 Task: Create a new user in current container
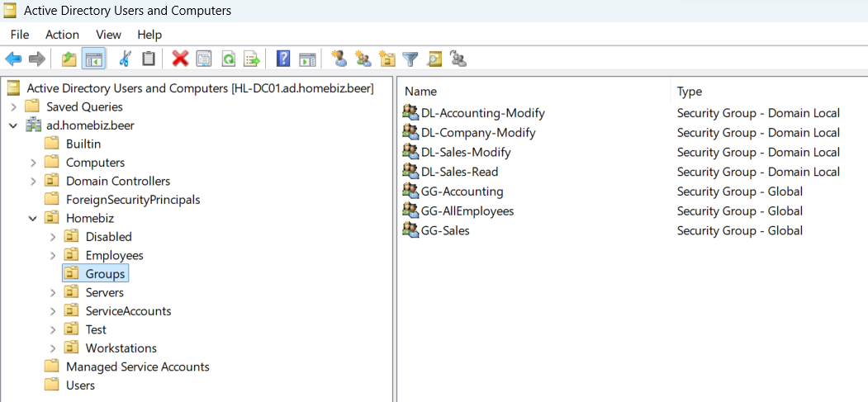click(x=339, y=58)
